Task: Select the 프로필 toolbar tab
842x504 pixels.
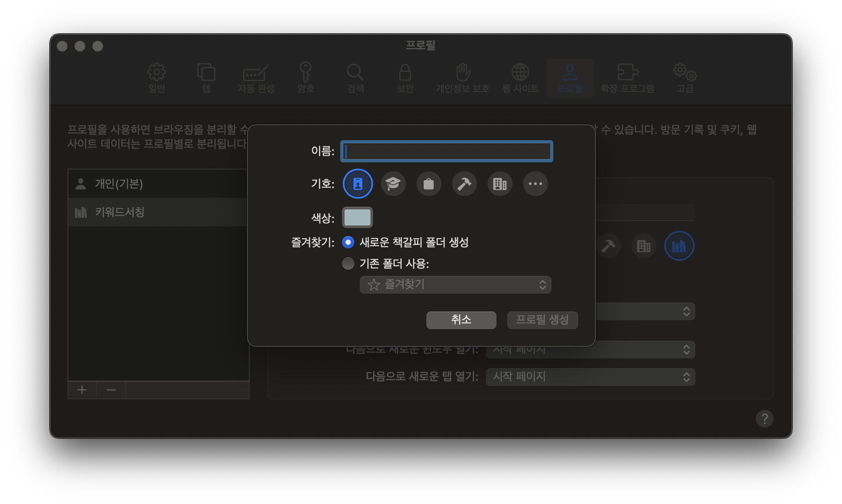Action: (570, 79)
